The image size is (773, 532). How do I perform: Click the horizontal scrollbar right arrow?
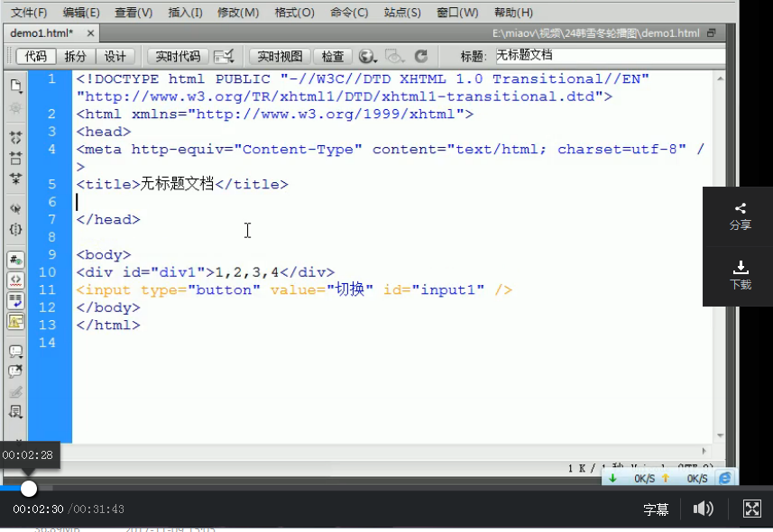click(704, 451)
